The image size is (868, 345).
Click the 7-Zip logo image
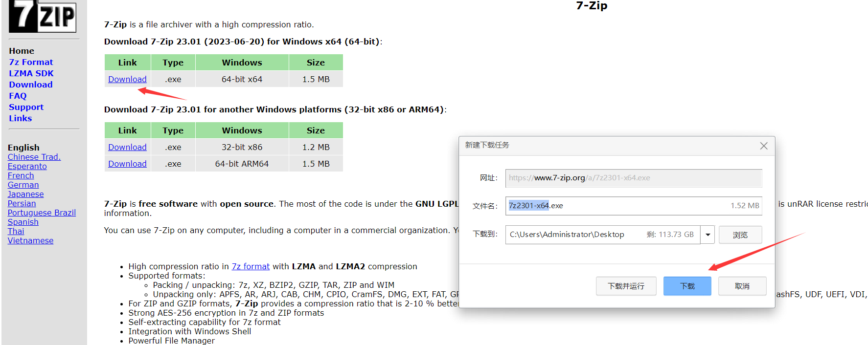coord(43,16)
